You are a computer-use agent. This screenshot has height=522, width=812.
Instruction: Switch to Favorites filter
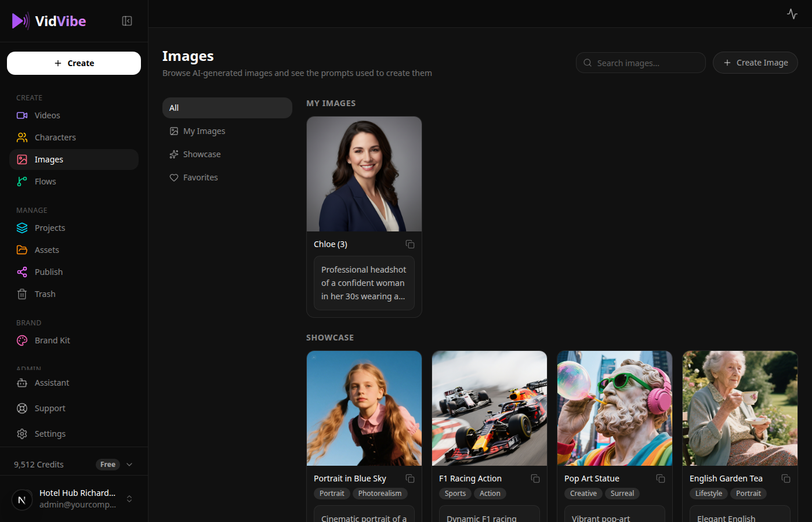[x=227, y=177]
